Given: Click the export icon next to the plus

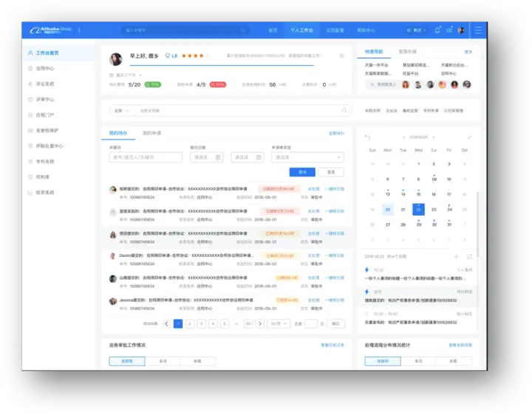Looking at the screenshot, I should [470, 257].
